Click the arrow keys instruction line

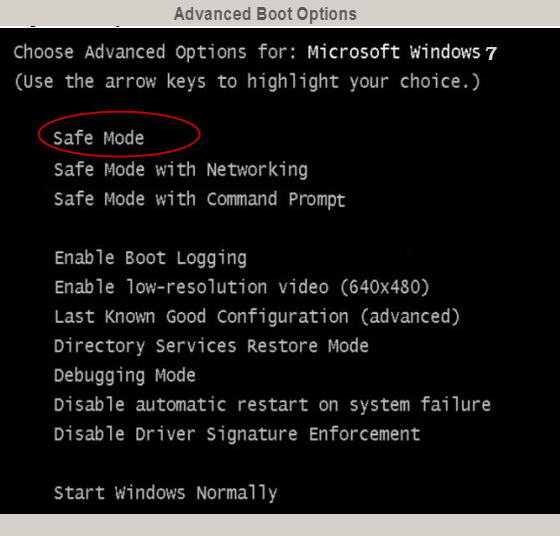(x=247, y=82)
